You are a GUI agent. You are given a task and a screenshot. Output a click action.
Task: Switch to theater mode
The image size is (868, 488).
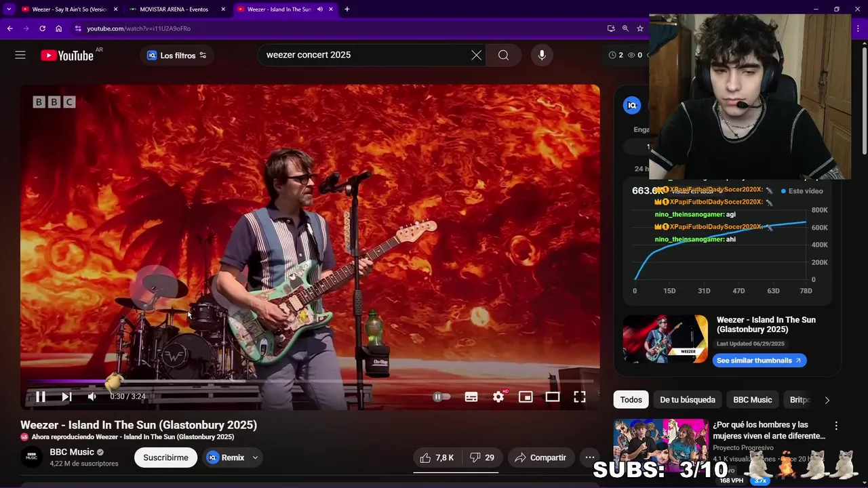pyautogui.click(x=553, y=396)
